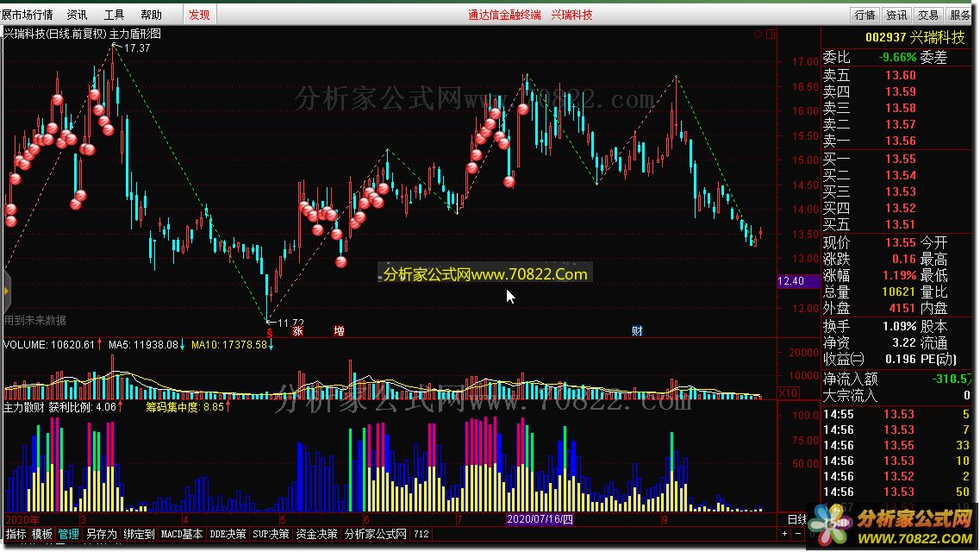The width and height of the screenshot is (980, 552).
Task: Click the 行情 button at top right
Action: click(x=865, y=15)
